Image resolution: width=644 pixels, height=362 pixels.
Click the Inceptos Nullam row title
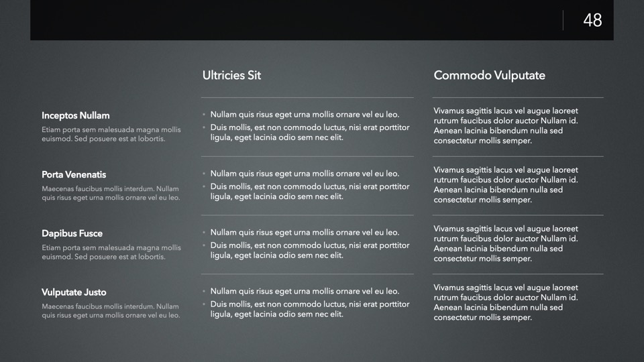coord(75,115)
